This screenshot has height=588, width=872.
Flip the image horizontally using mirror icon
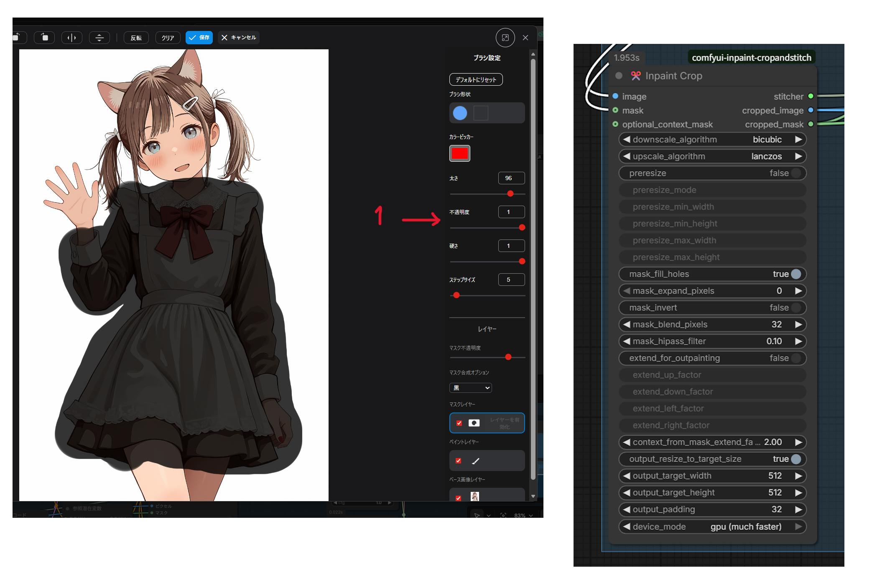(72, 38)
